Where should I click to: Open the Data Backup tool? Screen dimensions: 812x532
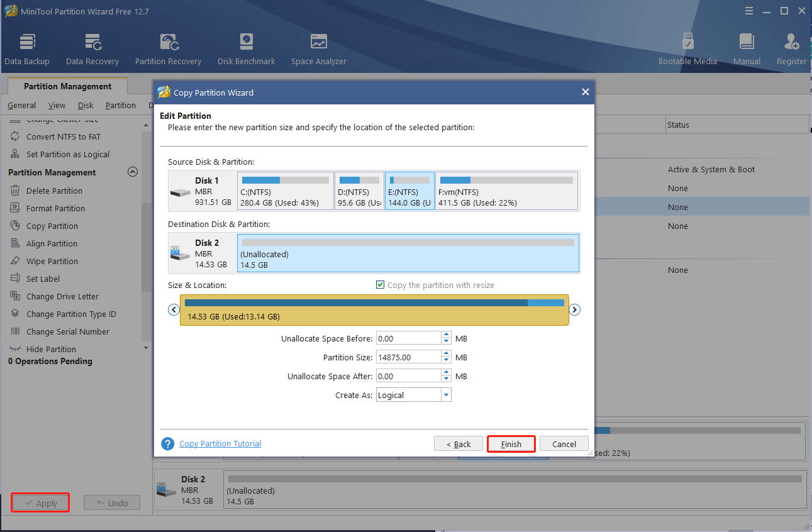point(27,50)
